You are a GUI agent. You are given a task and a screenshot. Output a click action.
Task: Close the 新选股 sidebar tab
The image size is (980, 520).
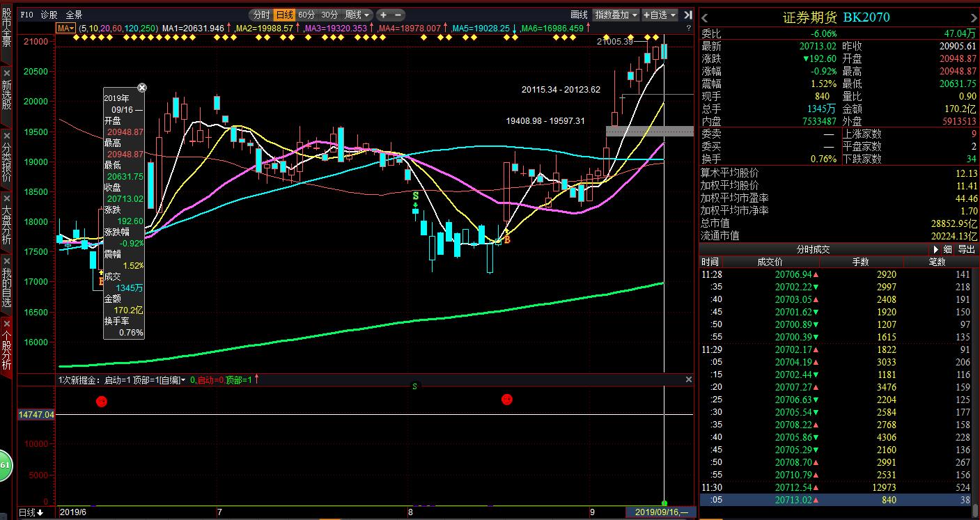click(6, 72)
